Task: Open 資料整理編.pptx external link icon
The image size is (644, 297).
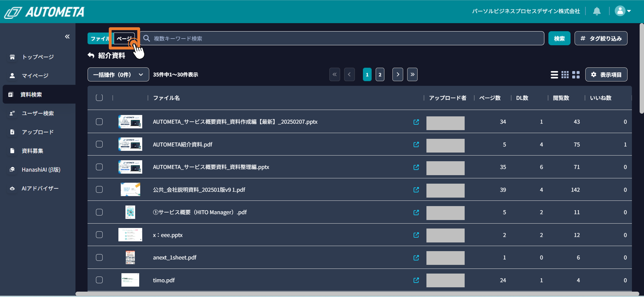Action: (416, 167)
